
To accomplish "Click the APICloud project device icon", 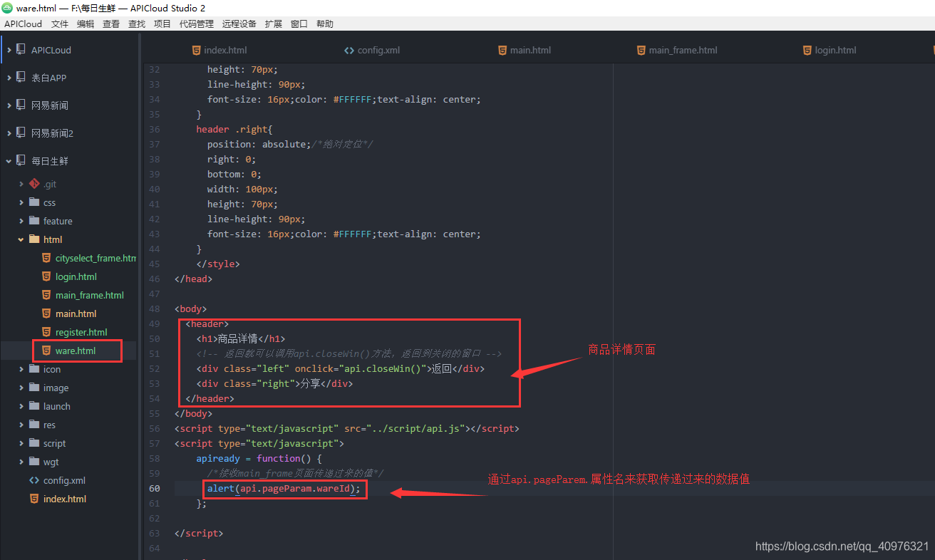I will click(x=21, y=50).
